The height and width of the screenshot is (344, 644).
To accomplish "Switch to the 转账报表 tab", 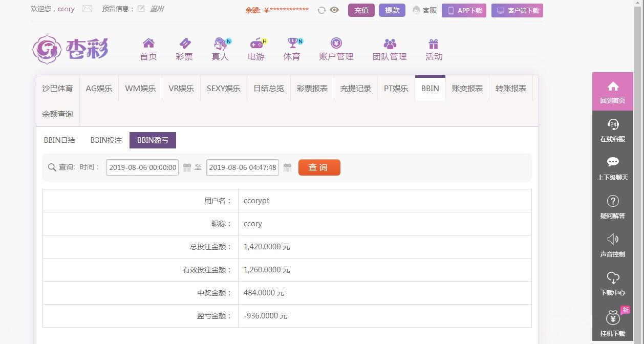I will pos(511,88).
